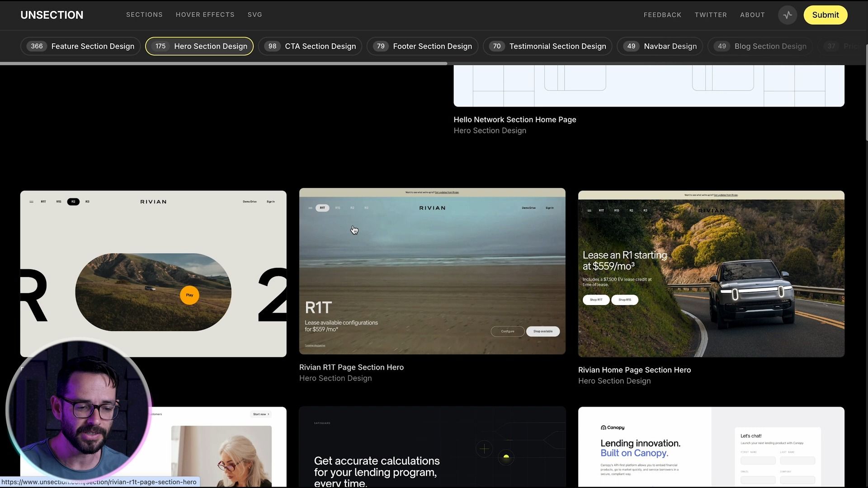Image resolution: width=868 pixels, height=488 pixels.
Task: Select Feature Section Design filter
Action: 80,46
